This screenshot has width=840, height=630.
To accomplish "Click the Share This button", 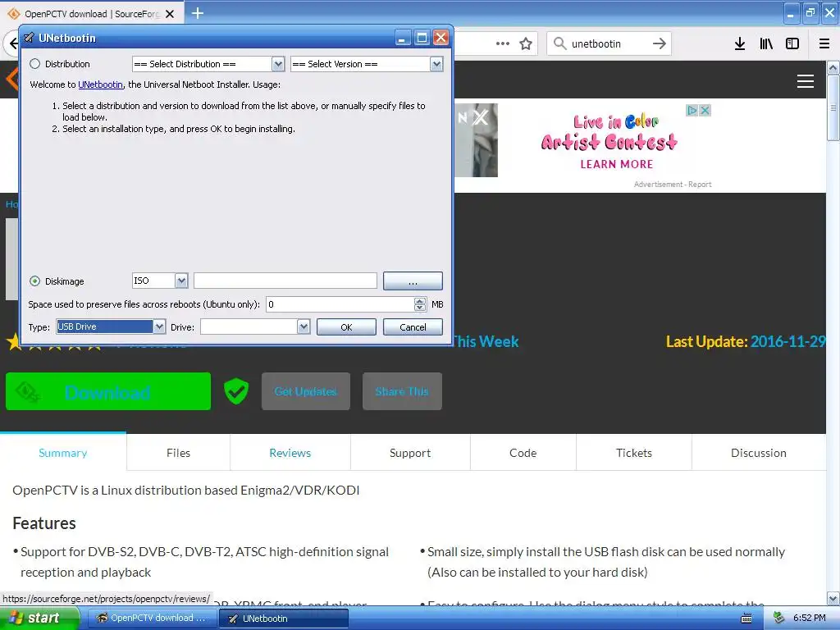I will pos(402,391).
